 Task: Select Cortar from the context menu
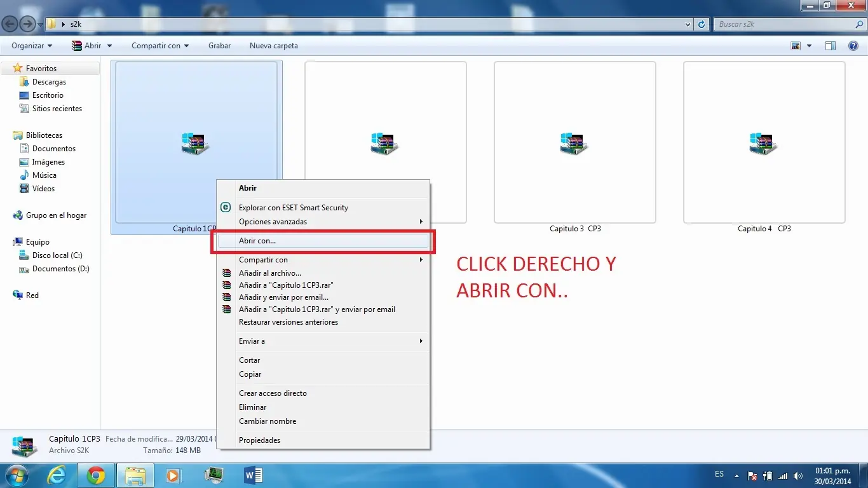(323, 360)
